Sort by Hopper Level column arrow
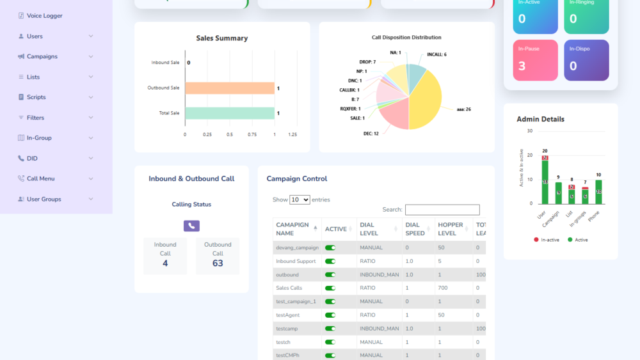 point(467,229)
